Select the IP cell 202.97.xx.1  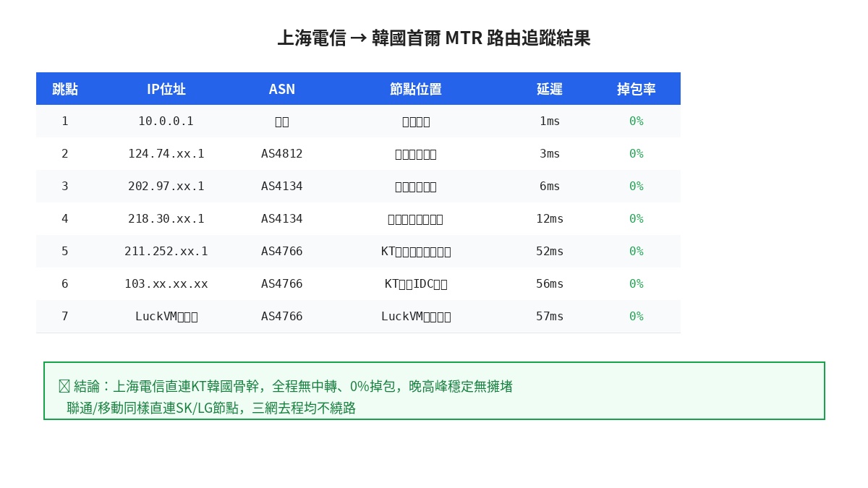pyautogui.click(x=166, y=187)
